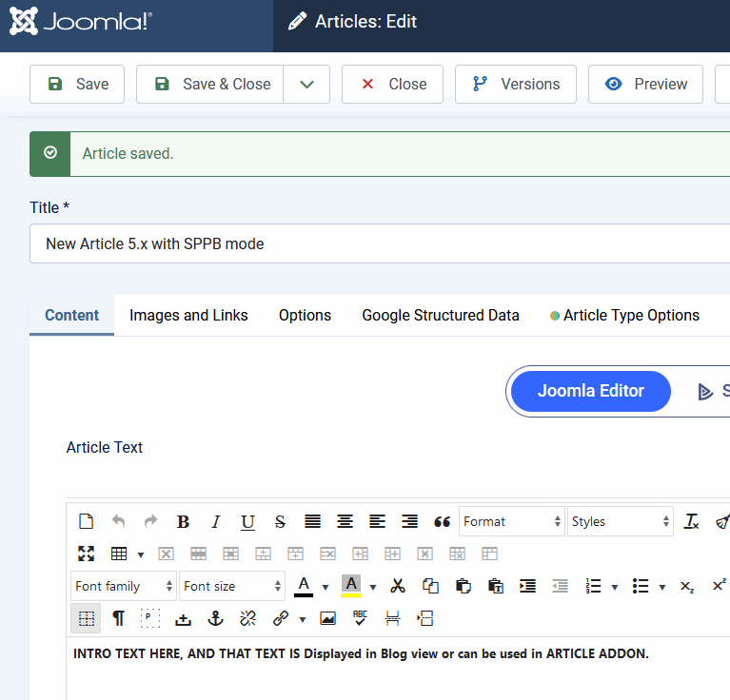Viewport: 730px width, 700px height.
Task: Apply the yellow background highlight color
Action: 351,586
